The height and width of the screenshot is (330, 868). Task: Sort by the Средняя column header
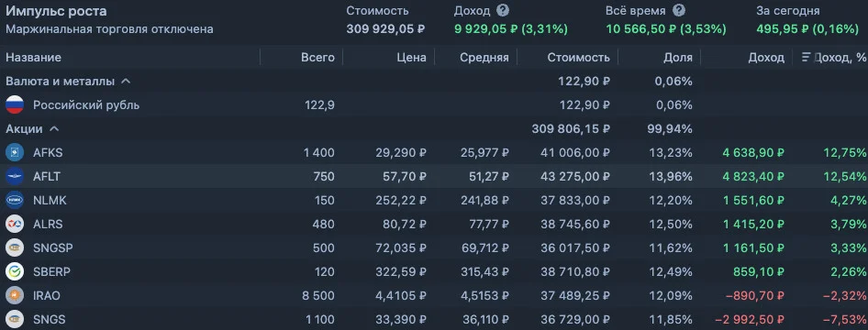(x=484, y=58)
